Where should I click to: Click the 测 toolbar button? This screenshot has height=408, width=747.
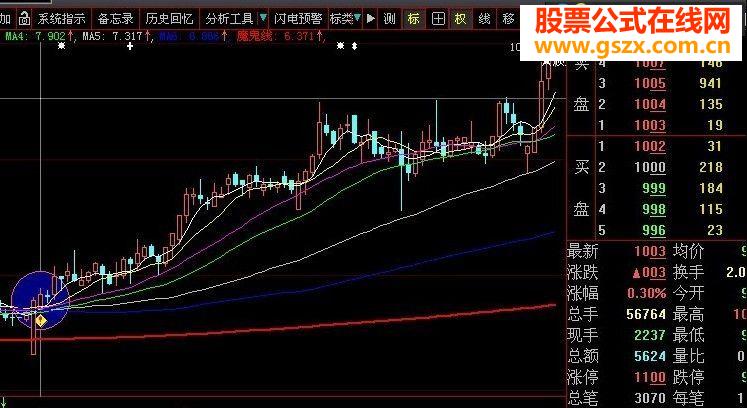(390, 19)
